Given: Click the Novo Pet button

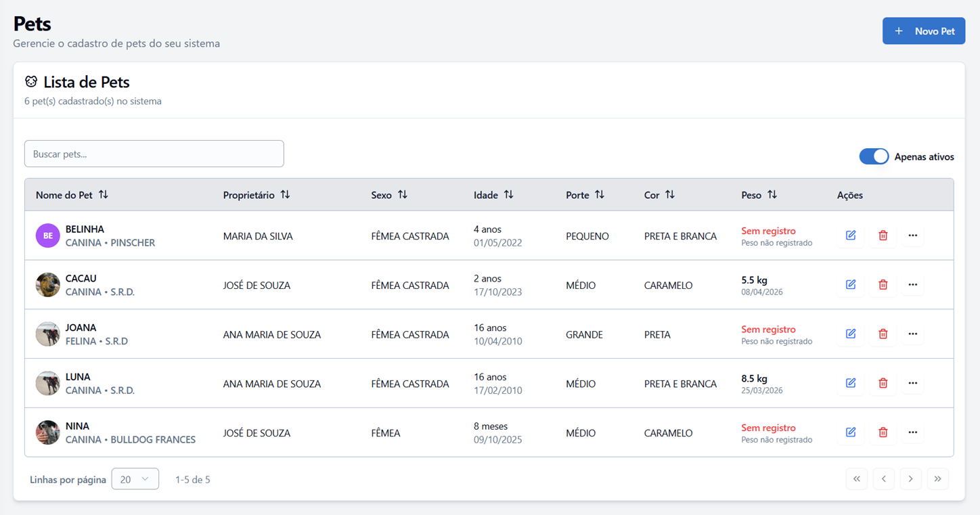Looking at the screenshot, I should click(924, 31).
